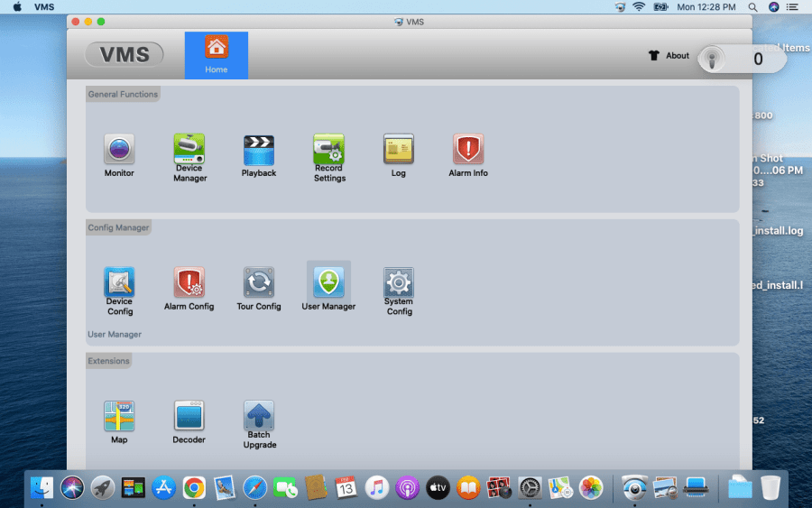812x508 pixels.
Task: Open the Alarm Config panel
Action: pyautogui.click(x=189, y=283)
